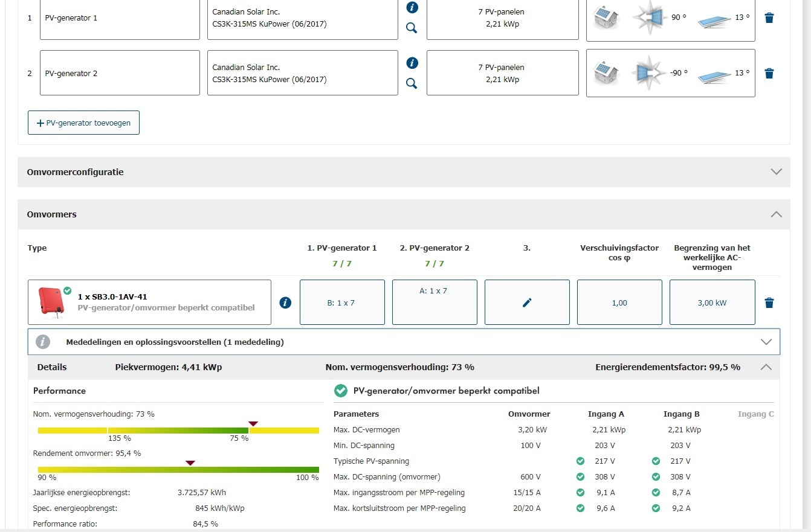Collapse the Omvormers section

pyautogui.click(x=777, y=214)
